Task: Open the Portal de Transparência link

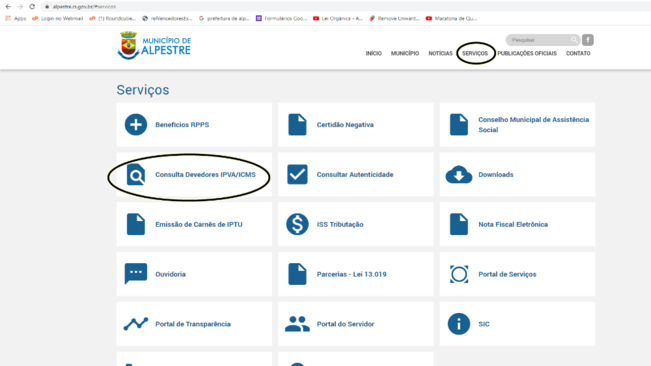Action: [x=193, y=324]
